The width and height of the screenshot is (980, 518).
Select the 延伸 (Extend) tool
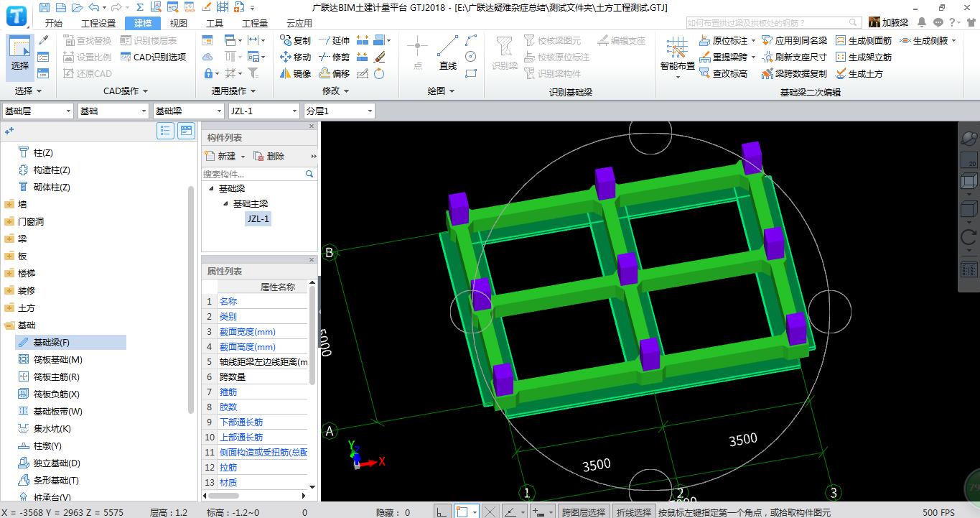[334, 40]
